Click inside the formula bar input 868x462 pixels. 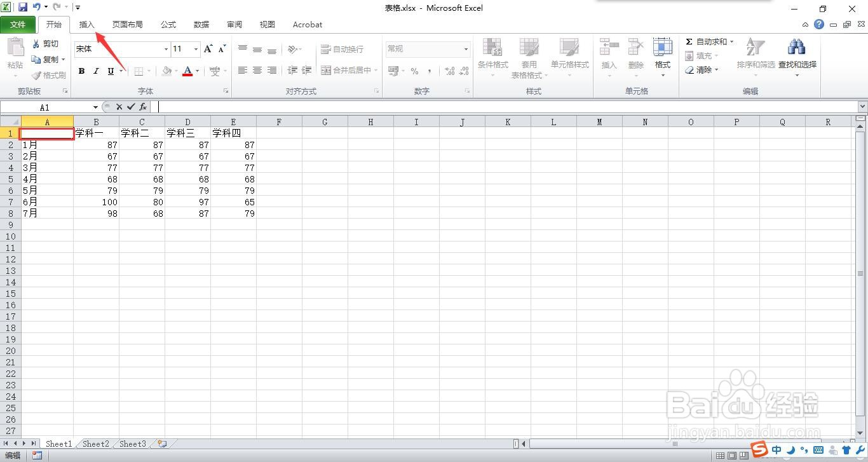[x=505, y=107]
